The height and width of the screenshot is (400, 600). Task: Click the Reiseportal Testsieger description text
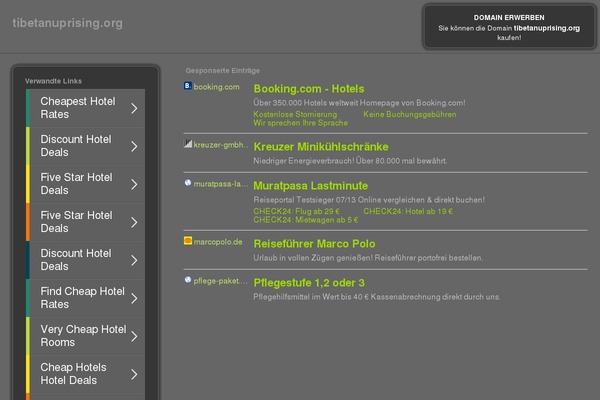pos(368,200)
